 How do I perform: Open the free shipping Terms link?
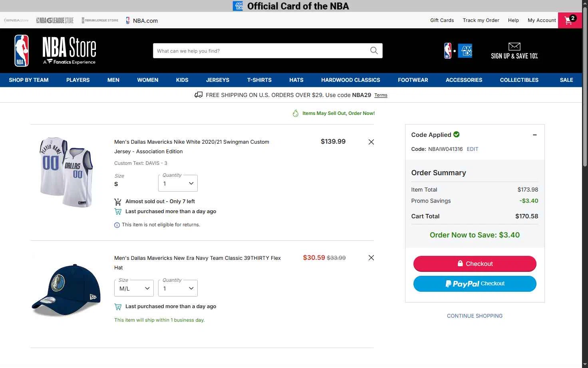[x=381, y=95]
